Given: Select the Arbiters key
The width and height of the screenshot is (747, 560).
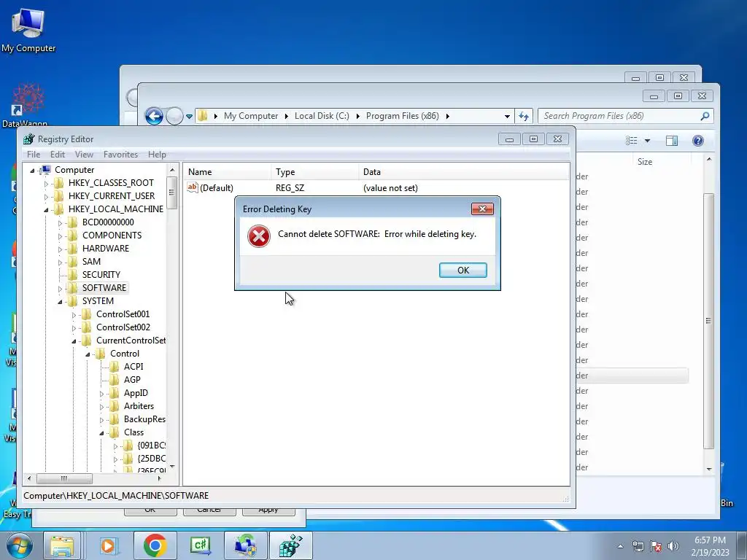Looking at the screenshot, I should click(139, 406).
